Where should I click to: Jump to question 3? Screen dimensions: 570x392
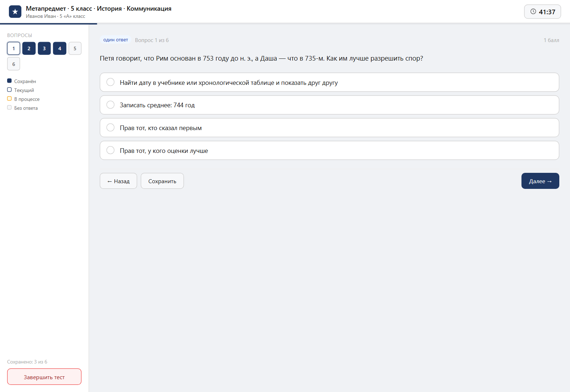(44, 48)
